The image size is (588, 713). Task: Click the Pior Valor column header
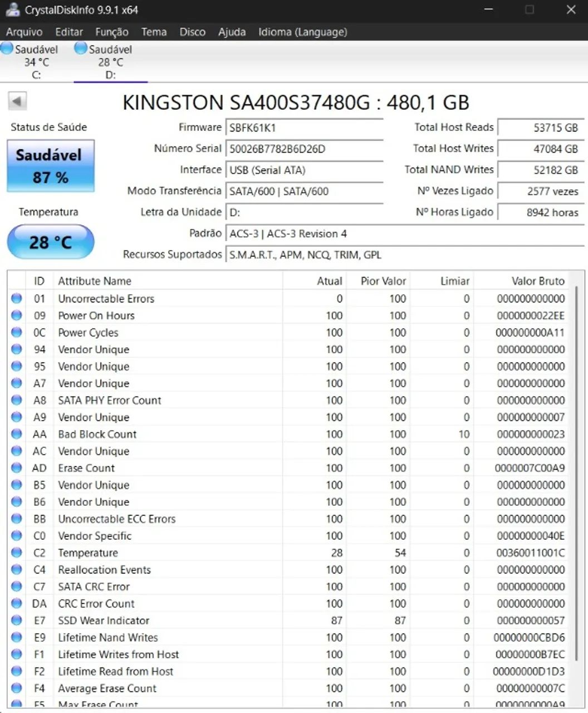coord(379,281)
